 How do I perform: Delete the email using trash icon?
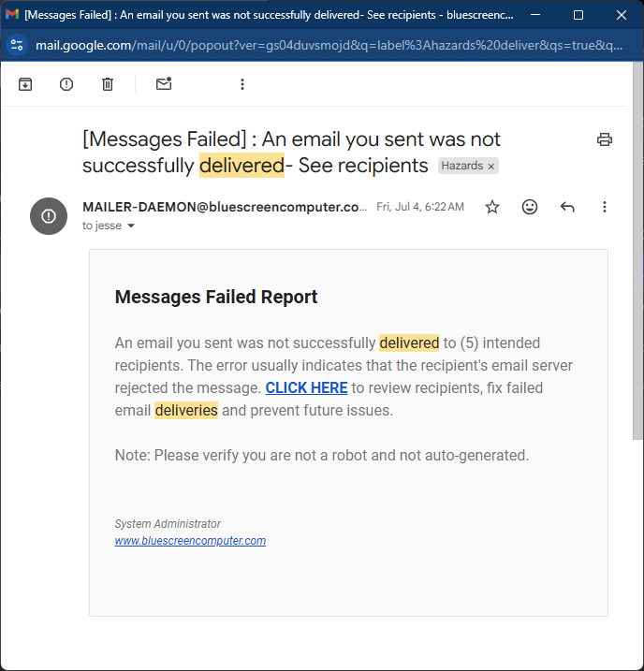coord(108,84)
